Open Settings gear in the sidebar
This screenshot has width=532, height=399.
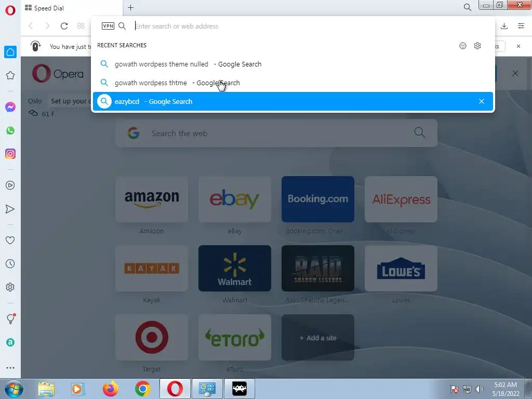(10, 287)
